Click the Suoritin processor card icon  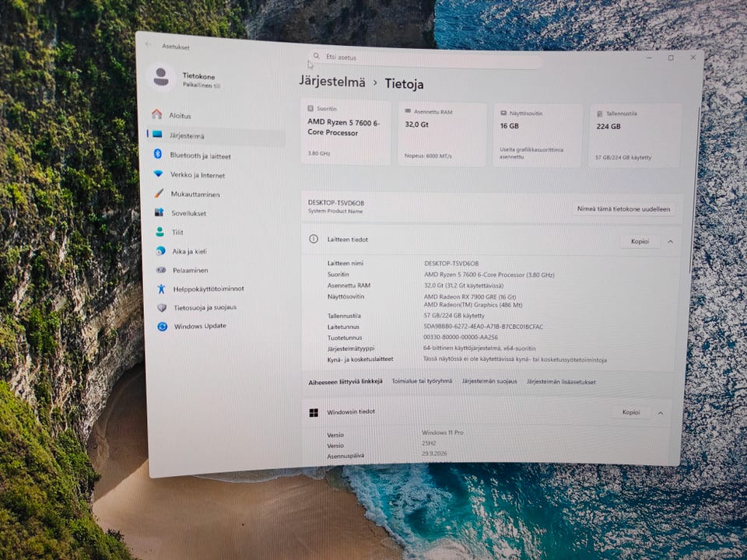(x=310, y=109)
